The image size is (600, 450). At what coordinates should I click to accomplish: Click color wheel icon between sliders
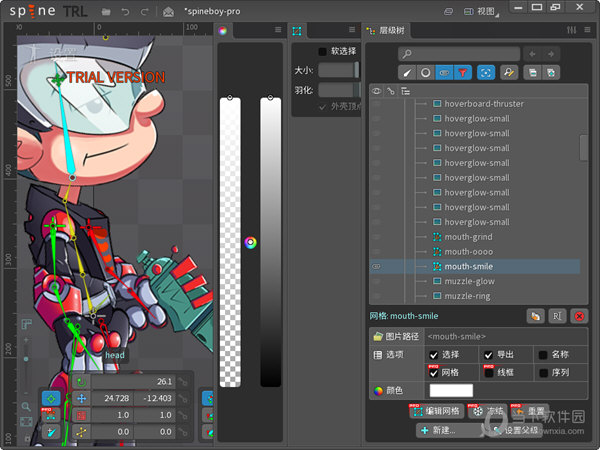coord(250,242)
